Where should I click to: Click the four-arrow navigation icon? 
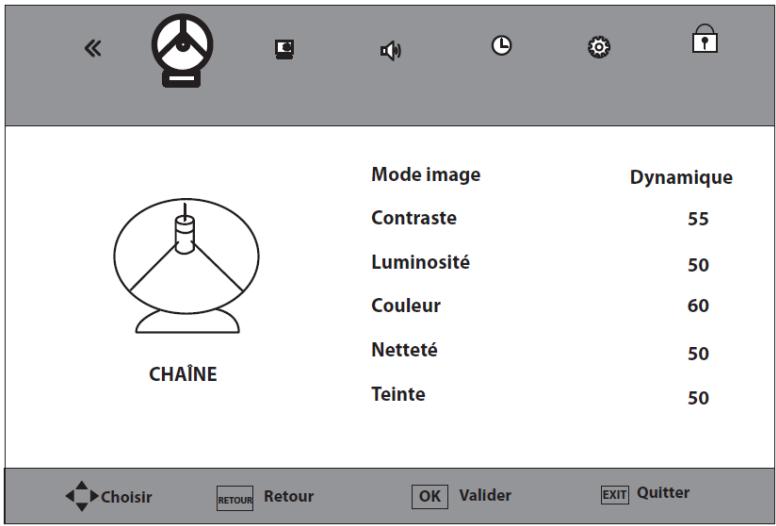coord(82,496)
